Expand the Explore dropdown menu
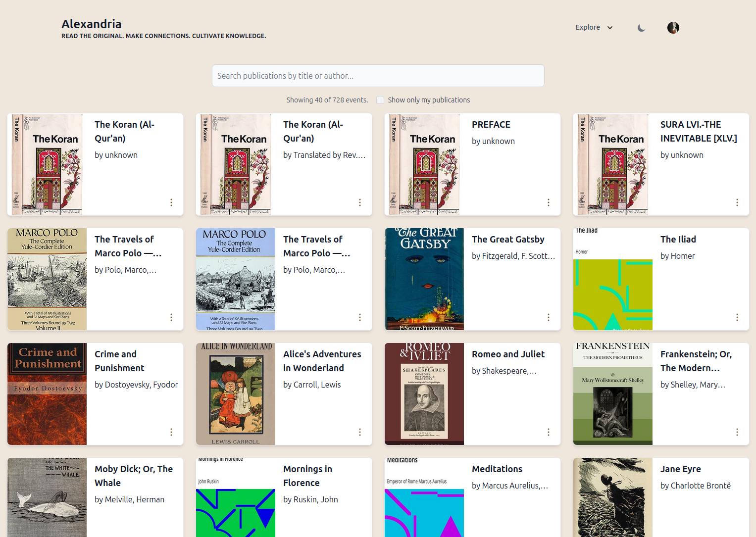Screen dimensions: 756x537 point(594,28)
